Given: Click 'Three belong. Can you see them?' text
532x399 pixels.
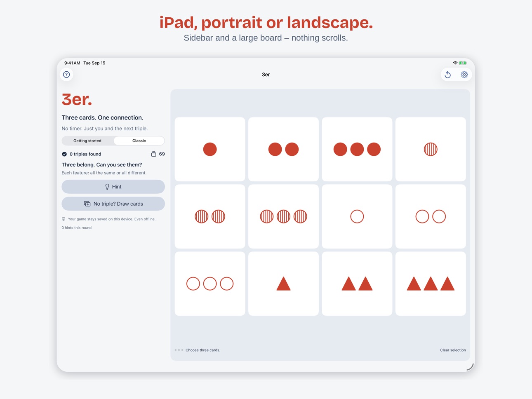Looking at the screenshot, I should 102,164.
